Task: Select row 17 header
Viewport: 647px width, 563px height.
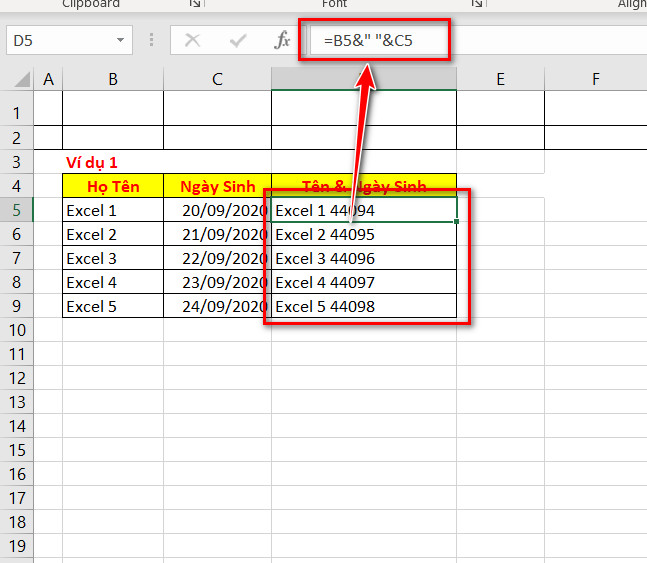Action: pyautogui.click(x=17, y=498)
